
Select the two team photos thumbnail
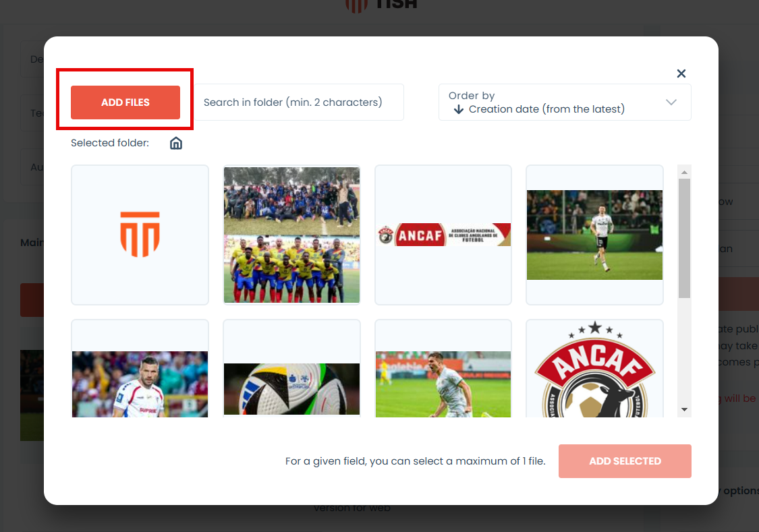291,235
